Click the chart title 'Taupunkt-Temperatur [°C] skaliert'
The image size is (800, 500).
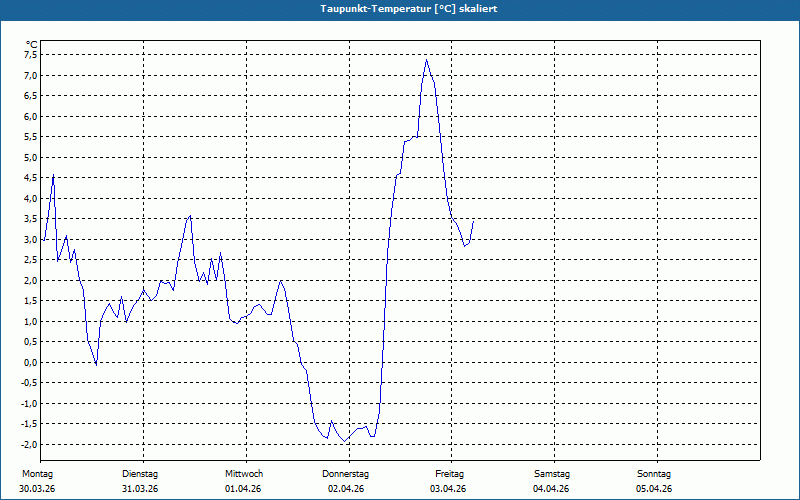[x=409, y=9]
